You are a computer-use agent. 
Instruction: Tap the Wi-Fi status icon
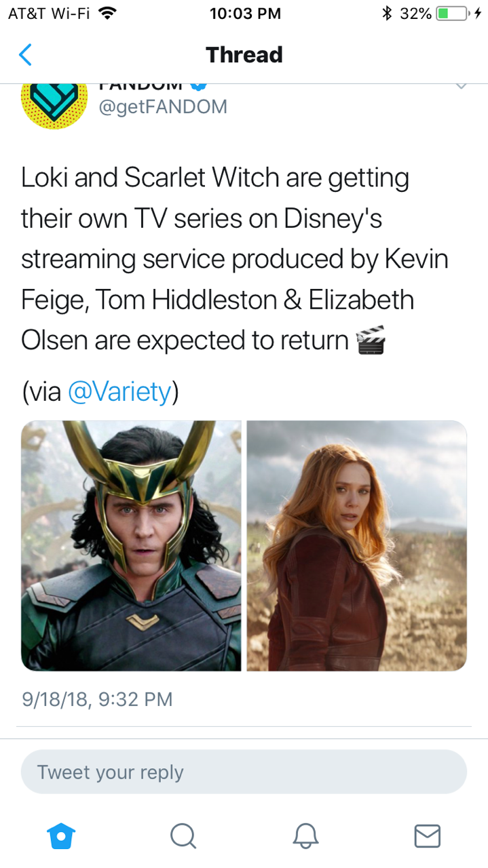(x=107, y=13)
